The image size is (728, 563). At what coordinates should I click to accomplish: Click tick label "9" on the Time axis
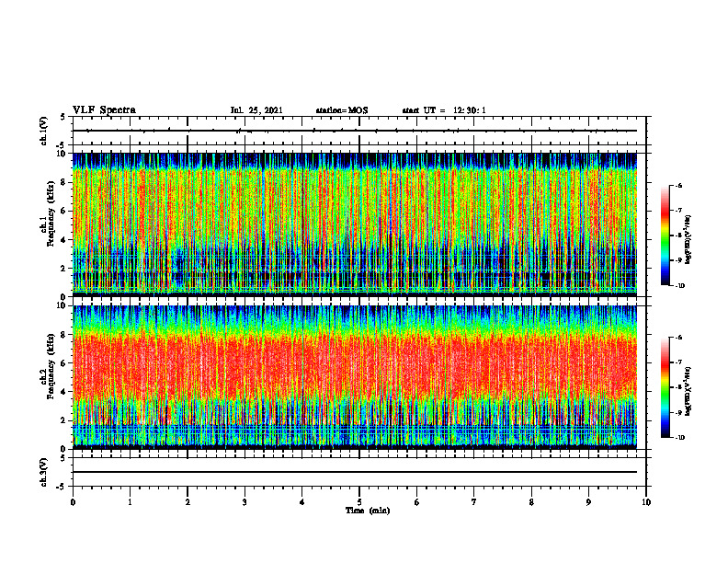pyautogui.click(x=588, y=502)
